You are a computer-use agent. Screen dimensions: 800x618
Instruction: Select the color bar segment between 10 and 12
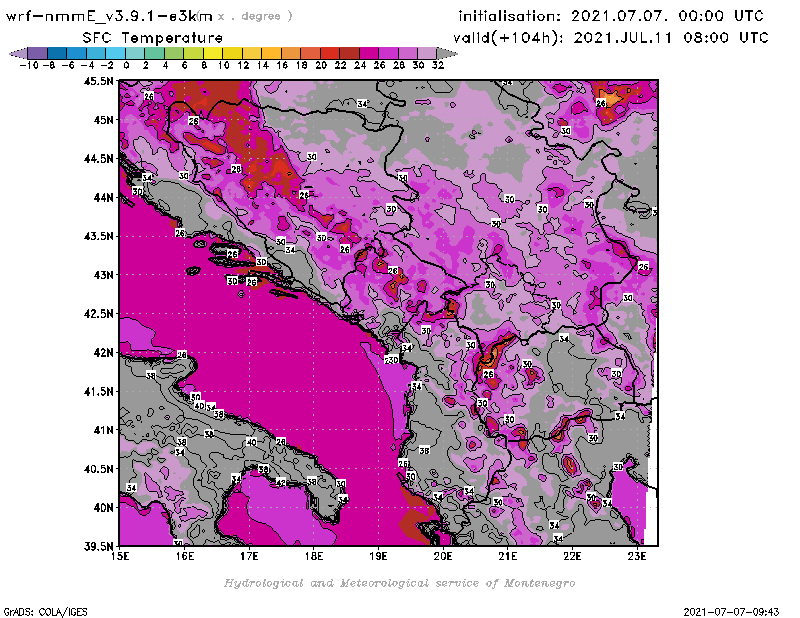click(x=232, y=53)
